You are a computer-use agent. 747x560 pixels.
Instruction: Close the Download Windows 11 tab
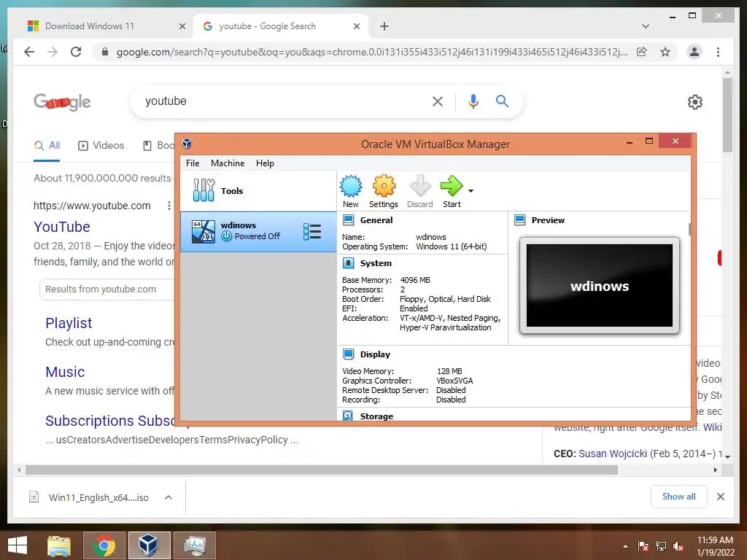(182, 26)
